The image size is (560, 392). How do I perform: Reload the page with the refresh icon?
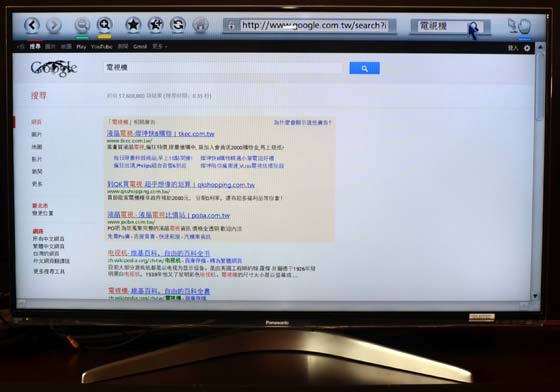click(x=178, y=25)
